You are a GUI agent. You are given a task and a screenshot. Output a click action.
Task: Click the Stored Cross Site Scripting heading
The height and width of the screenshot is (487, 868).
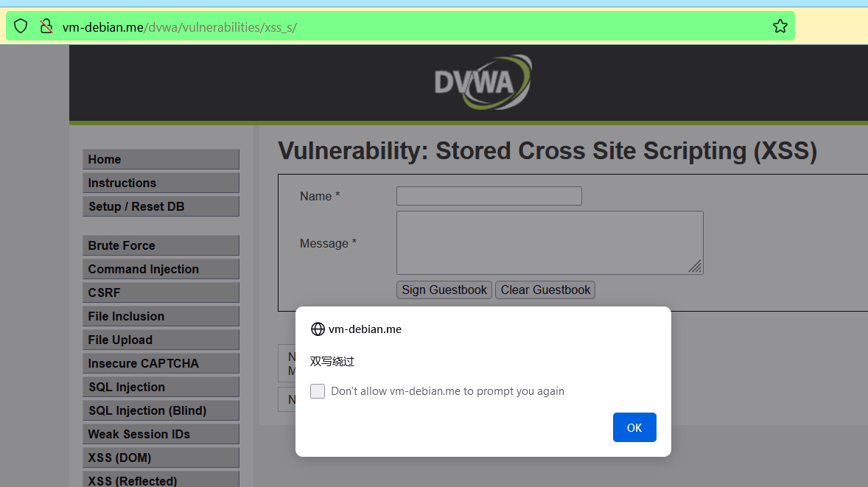click(547, 151)
